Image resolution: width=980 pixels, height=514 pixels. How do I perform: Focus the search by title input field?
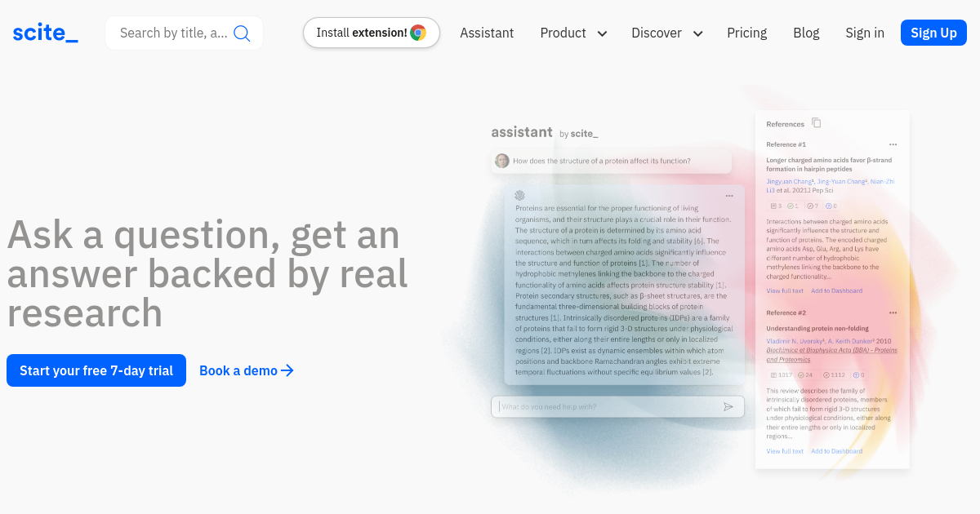click(x=173, y=33)
